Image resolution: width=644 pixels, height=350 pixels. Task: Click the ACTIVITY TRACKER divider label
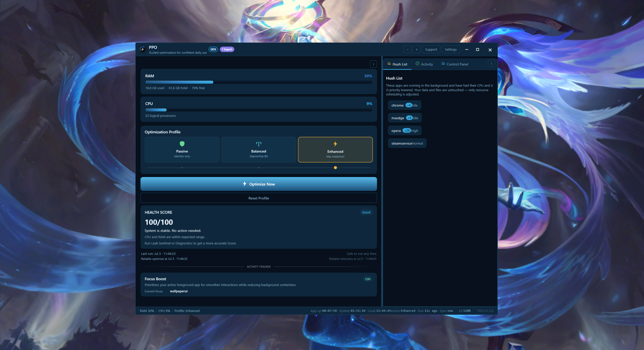(x=258, y=267)
